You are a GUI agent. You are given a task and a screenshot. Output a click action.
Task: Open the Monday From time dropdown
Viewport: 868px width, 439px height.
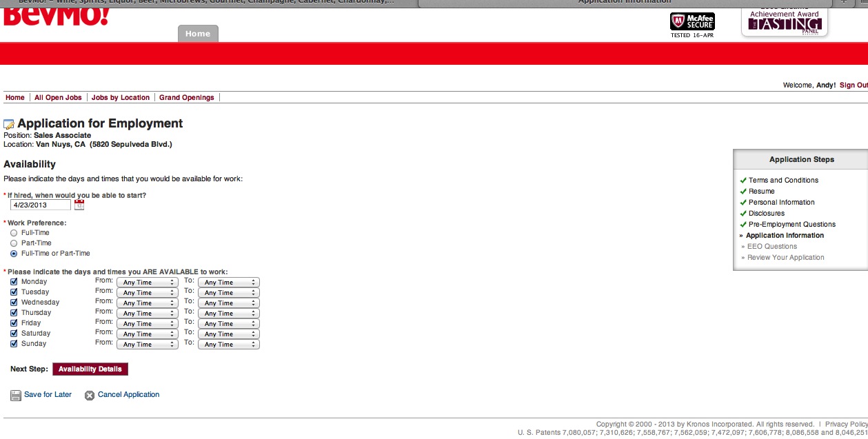coord(148,283)
